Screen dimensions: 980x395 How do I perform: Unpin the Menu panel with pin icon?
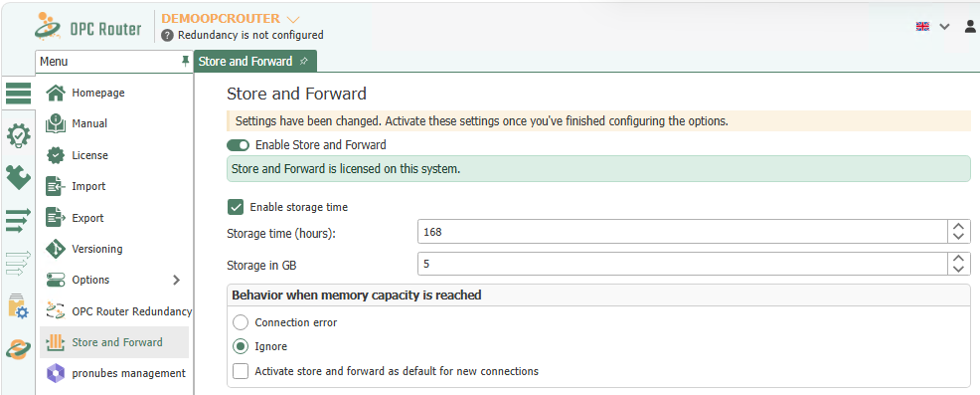[185, 61]
